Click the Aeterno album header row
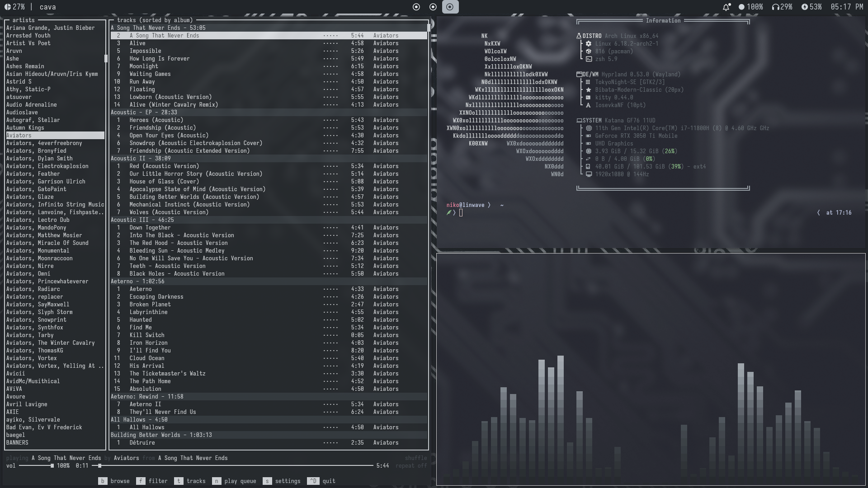 point(137,281)
